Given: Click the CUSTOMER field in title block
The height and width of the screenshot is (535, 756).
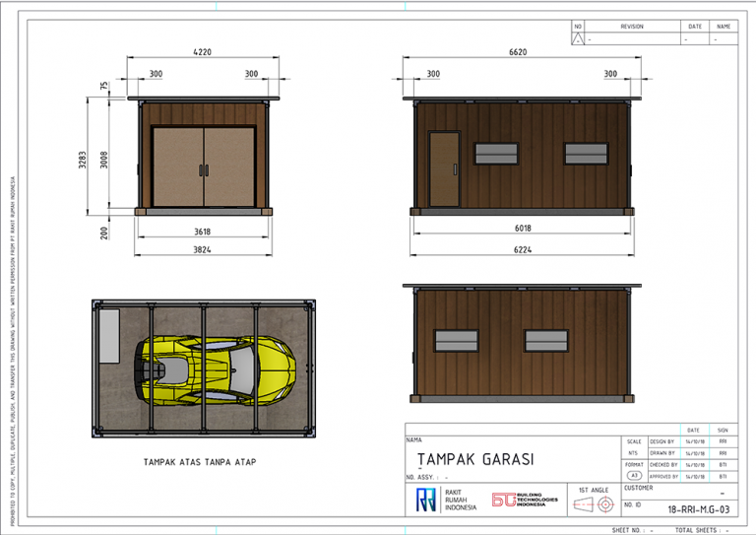Looking at the screenshot, I should point(639,488).
